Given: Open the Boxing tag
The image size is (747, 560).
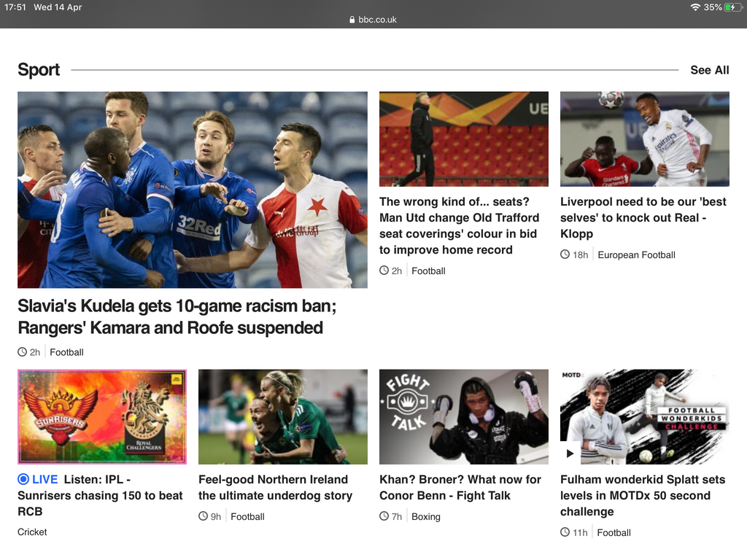Looking at the screenshot, I should coord(426,517).
